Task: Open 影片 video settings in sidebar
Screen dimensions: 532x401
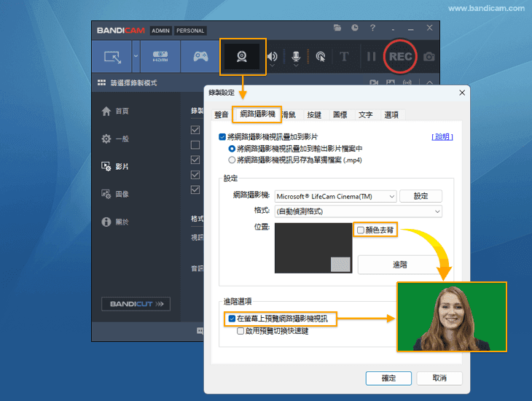Action: pyautogui.click(x=115, y=166)
